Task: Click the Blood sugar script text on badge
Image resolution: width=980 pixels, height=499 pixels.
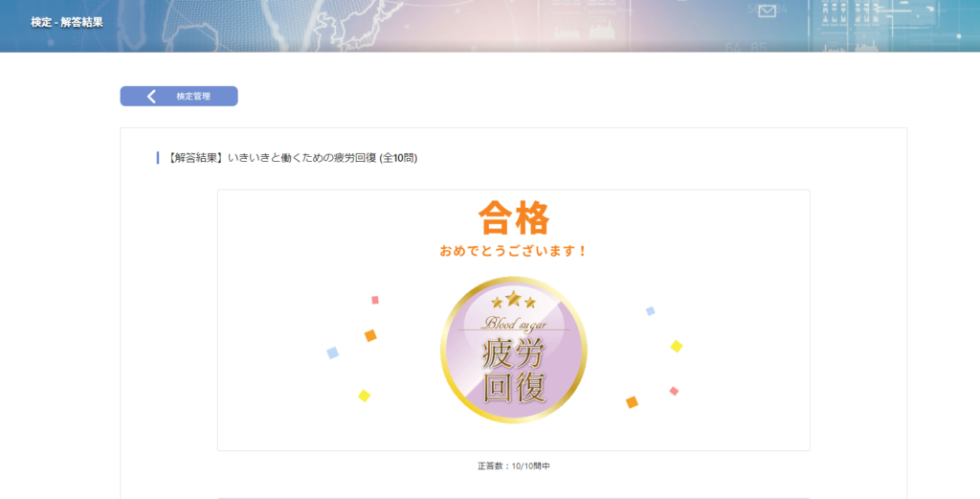Action: pos(515,324)
